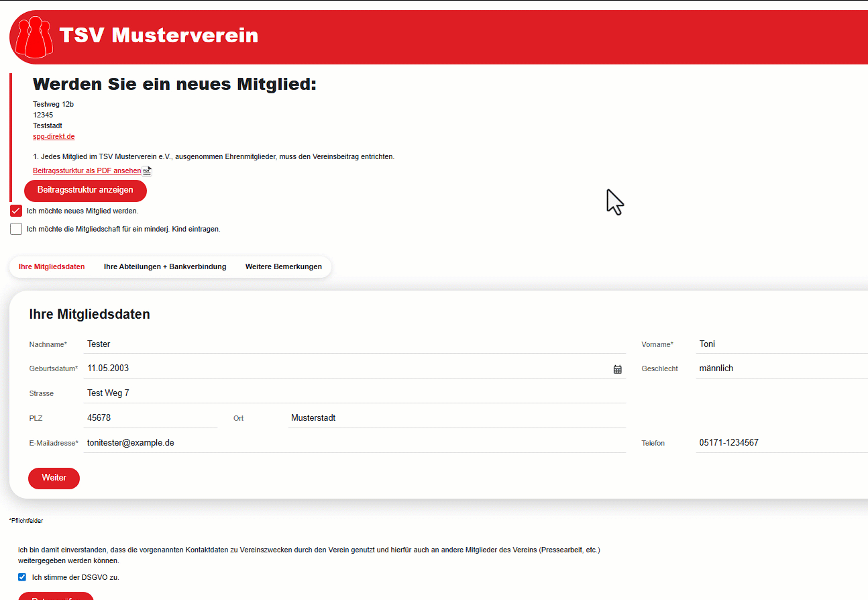Open the calendar picker for Geburtsdatum
Image resolution: width=868 pixels, height=600 pixels.
click(617, 369)
